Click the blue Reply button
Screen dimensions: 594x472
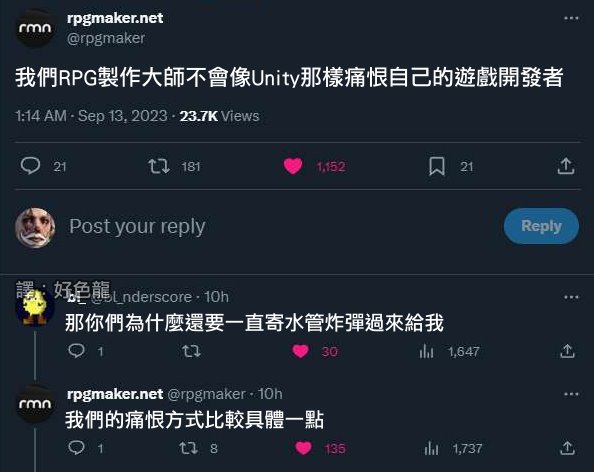(541, 226)
